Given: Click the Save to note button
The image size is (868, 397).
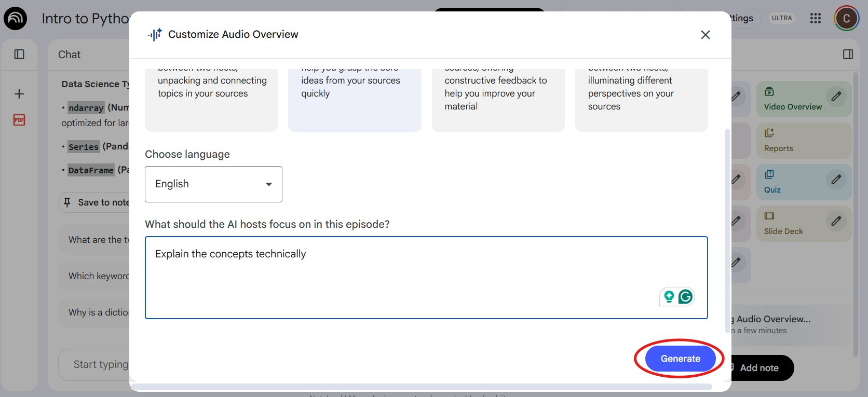Looking at the screenshot, I should click(94, 202).
